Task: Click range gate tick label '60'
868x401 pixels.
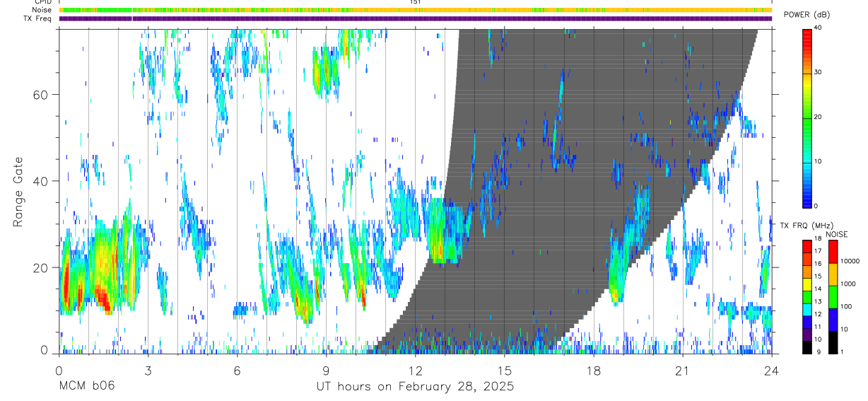Action: point(42,94)
